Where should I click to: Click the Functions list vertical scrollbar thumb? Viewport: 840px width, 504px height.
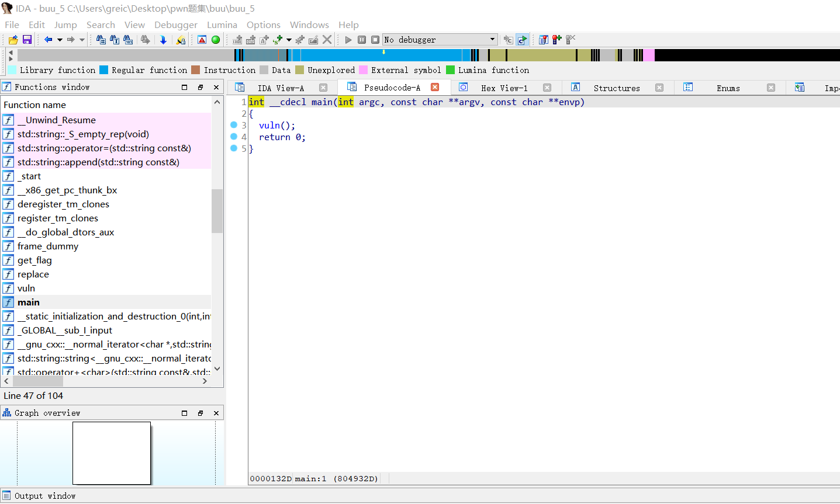(217, 211)
